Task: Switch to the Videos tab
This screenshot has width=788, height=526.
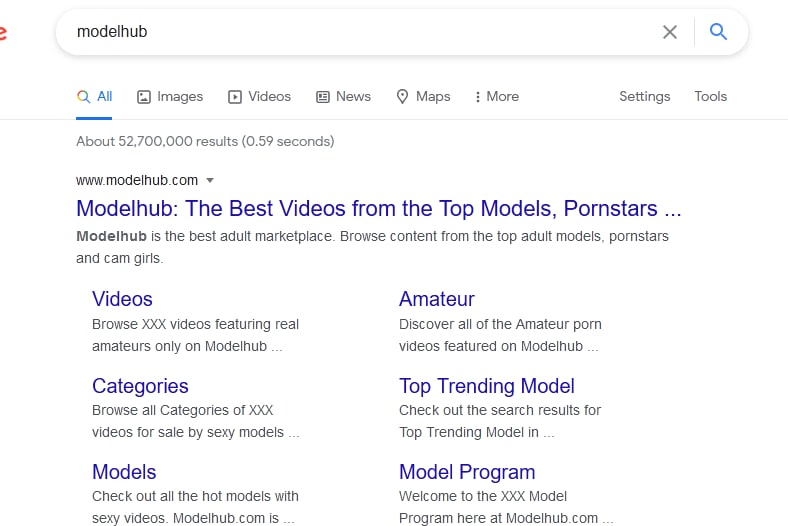Action: pos(259,96)
